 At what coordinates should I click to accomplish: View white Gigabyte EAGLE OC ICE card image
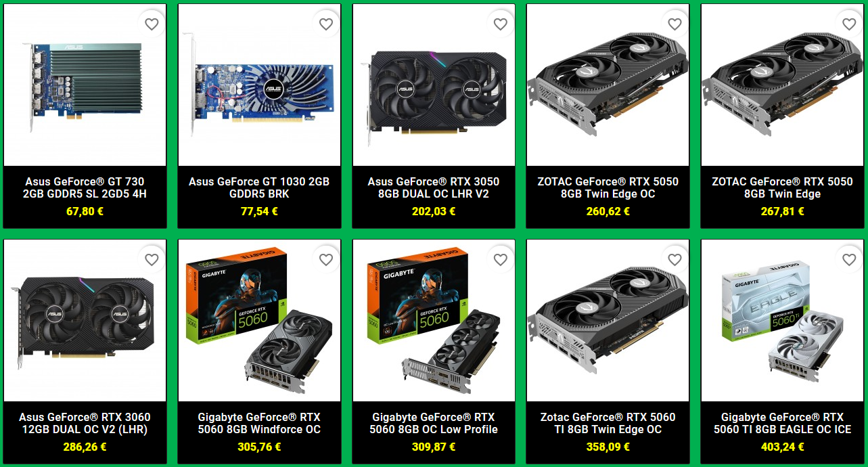tap(782, 321)
